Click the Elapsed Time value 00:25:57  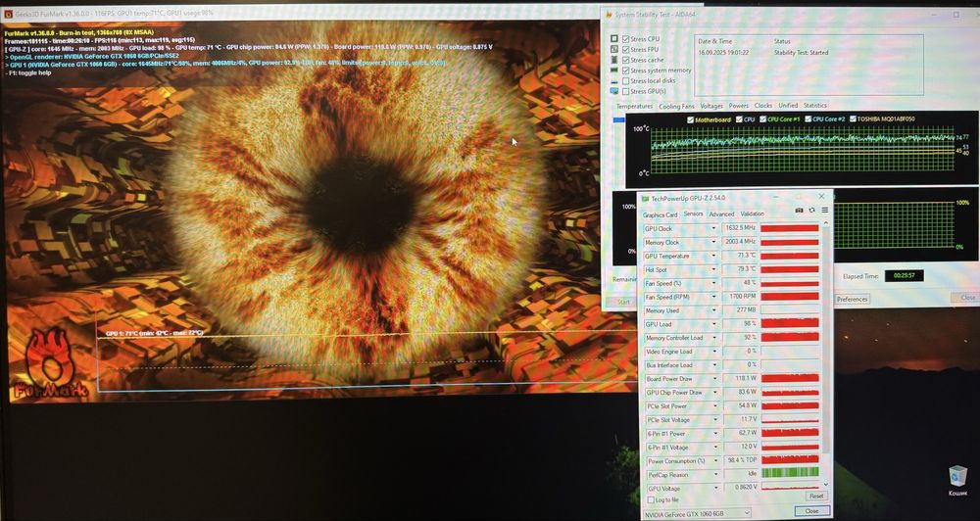click(x=904, y=275)
